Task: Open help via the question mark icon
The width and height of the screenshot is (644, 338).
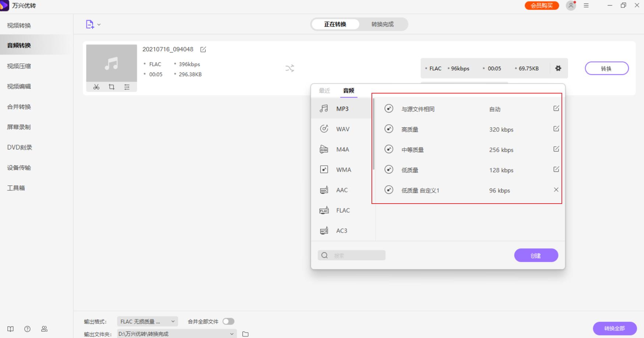Action: pyautogui.click(x=27, y=329)
